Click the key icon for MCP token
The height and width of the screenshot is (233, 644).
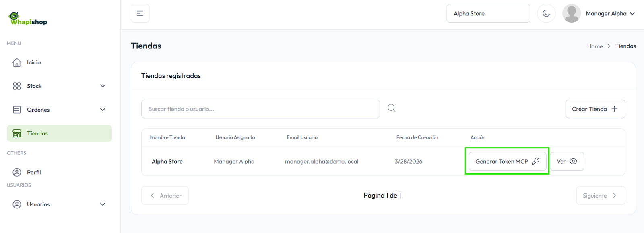coord(535,161)
